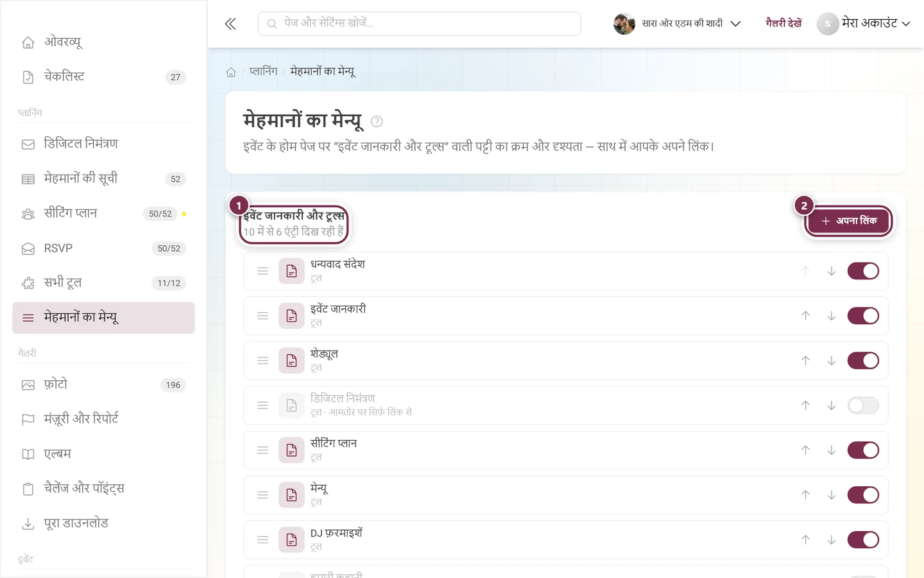Open पूरा डाउनलोड in sidebar
924x578 pixels.
(x=103, y=523)
